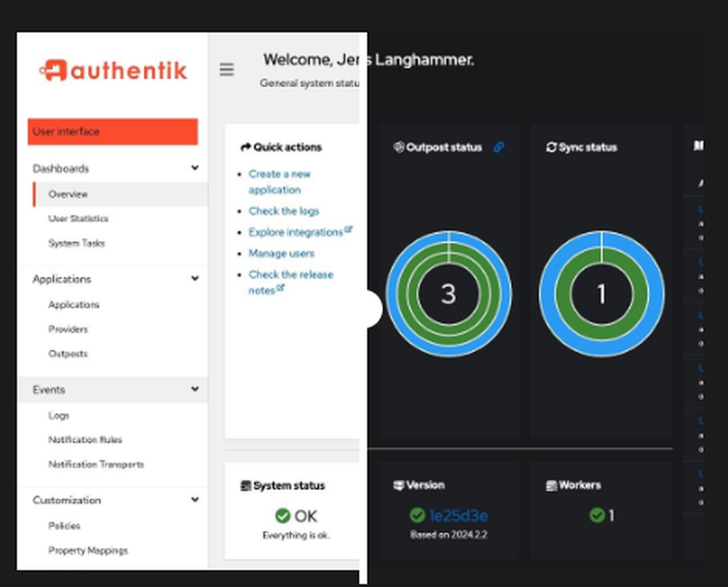
Task: Go to Providers page
Action: (x=68, y=329)
